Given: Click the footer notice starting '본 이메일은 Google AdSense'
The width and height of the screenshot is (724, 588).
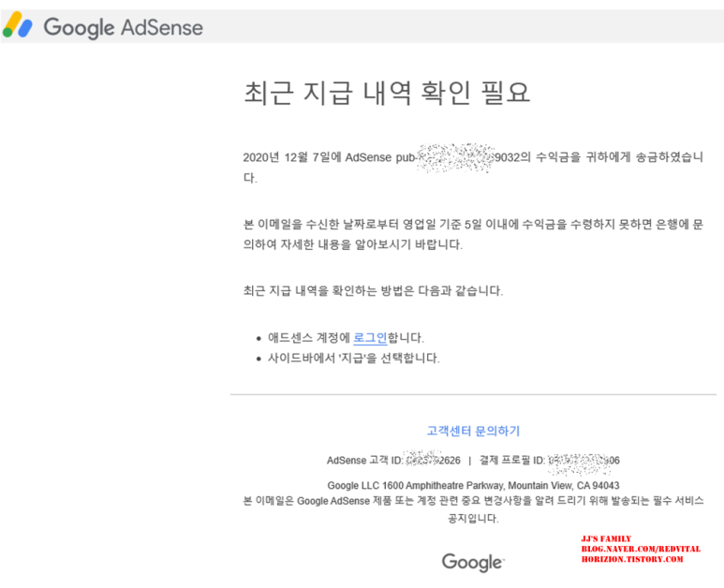Looking at the screenshot, I should [x=473, y=509].
